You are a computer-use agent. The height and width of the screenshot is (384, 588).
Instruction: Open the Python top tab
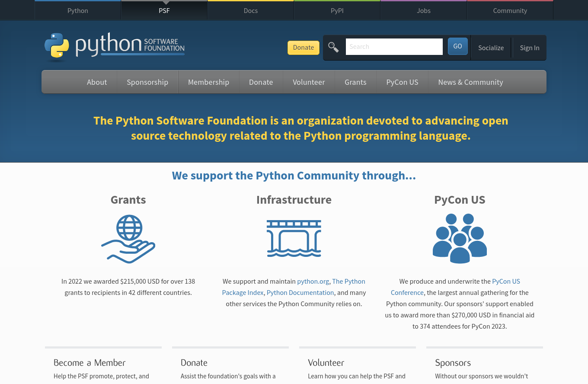tap(78, 10)
